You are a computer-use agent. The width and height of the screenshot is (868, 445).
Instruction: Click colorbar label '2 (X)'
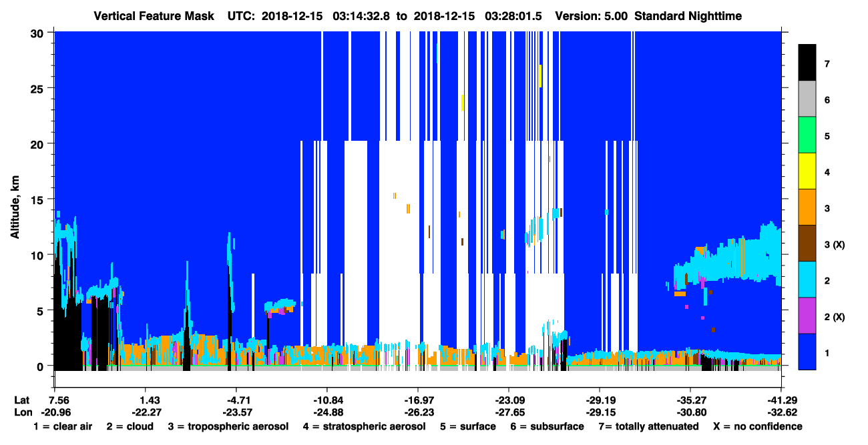coord(835,316)
